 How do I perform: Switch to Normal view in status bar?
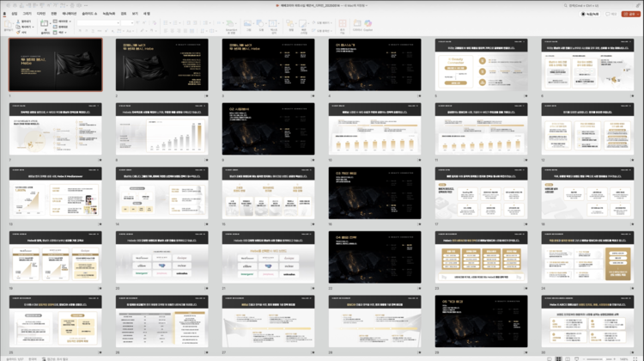550,358
